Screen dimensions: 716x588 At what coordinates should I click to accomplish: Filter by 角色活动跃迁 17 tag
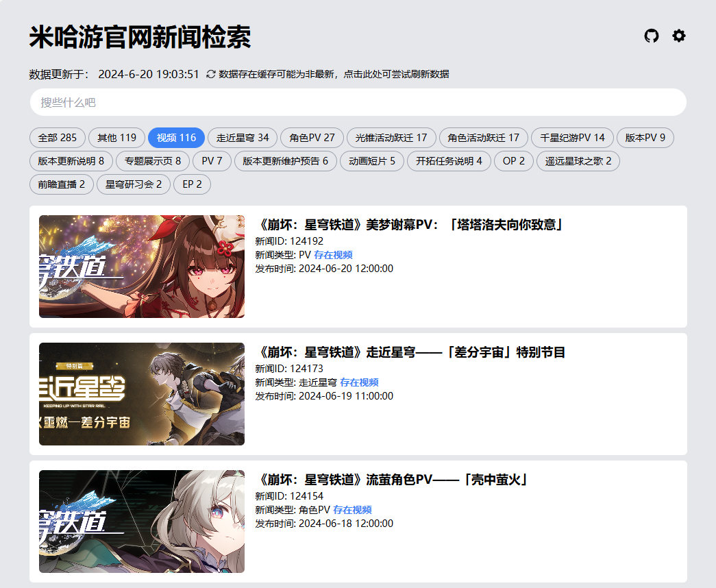coord(484,138)
